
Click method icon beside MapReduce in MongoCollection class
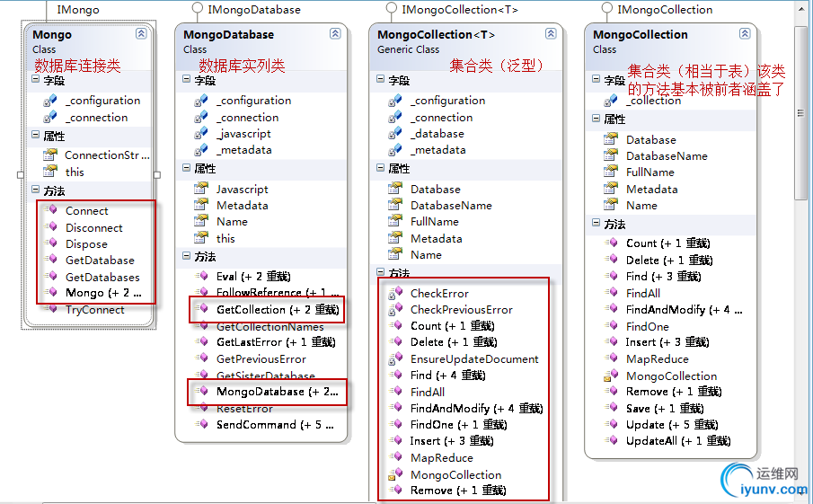[611, 358]
